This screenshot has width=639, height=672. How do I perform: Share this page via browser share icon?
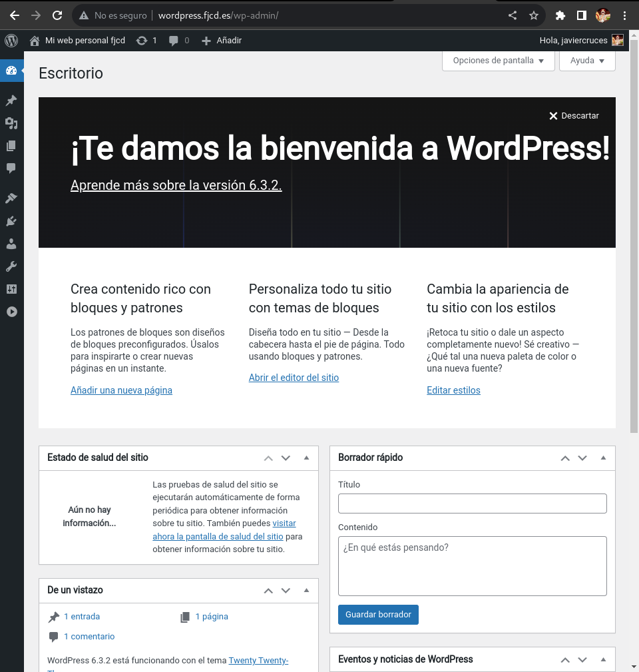click(x=513, y=15)
